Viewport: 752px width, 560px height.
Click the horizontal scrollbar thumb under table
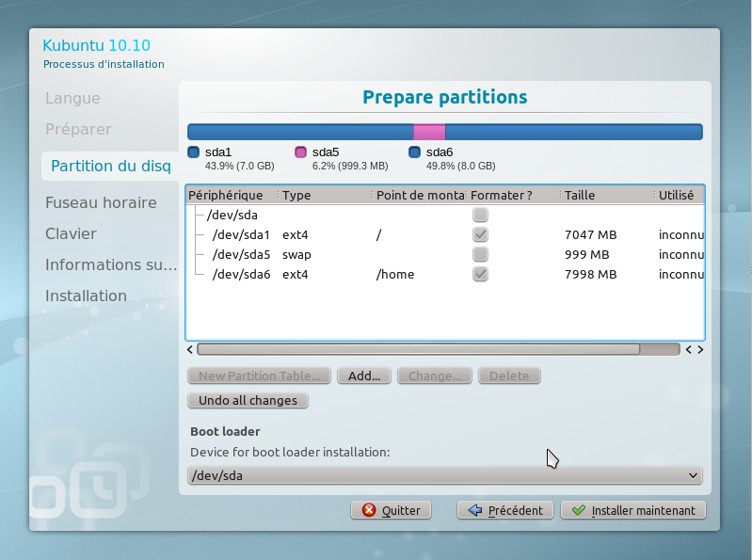pos(418,349)
